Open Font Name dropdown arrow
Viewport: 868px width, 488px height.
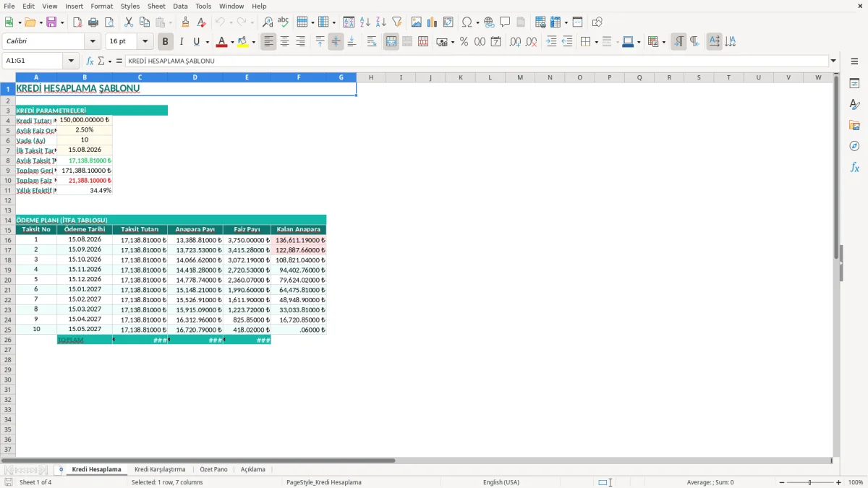[x=93, y=42]
